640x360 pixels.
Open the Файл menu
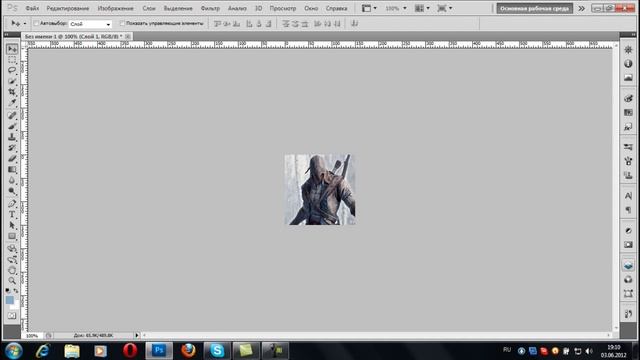tap(32, 8)
